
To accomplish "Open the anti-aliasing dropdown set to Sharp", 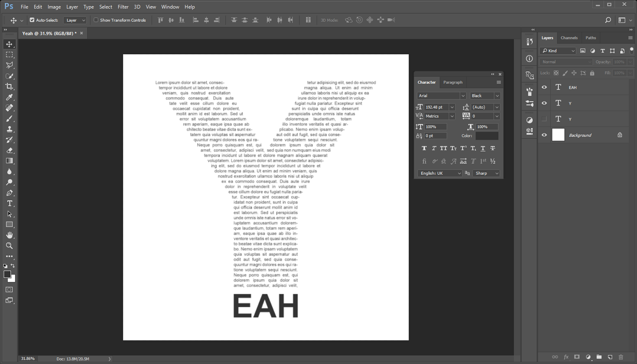I will [486, 173].
